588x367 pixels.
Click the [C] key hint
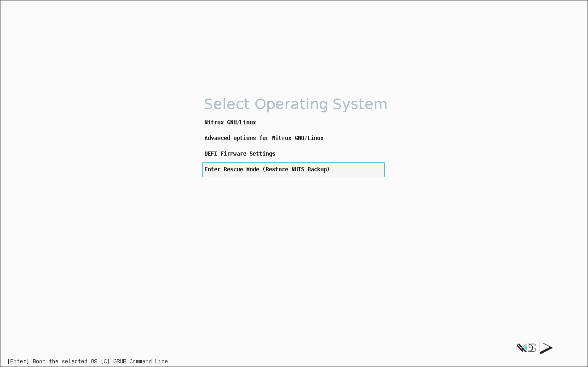pos(105,361)
